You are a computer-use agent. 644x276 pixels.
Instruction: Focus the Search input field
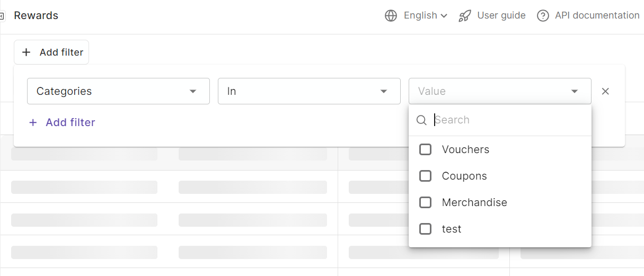[509, 120]
